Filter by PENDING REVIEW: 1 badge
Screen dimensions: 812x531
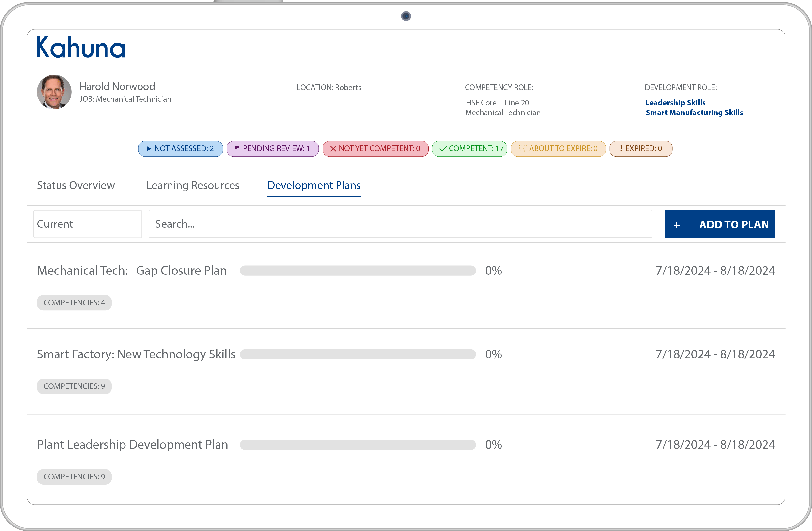pos(273,149)
